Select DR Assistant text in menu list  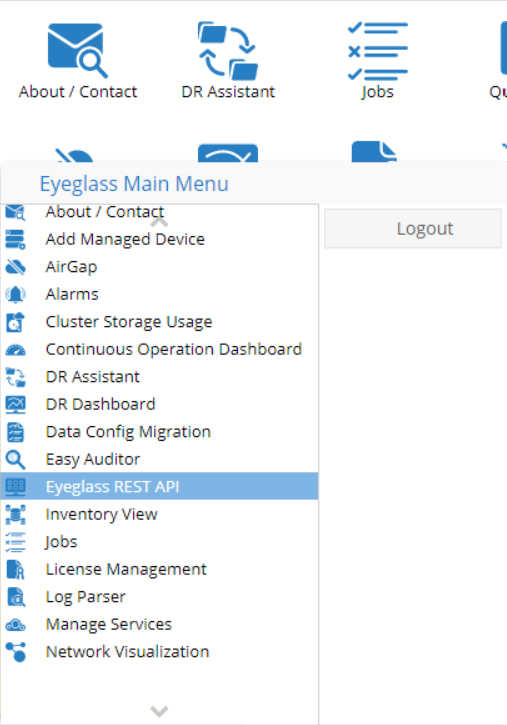[x=92, y=377]
